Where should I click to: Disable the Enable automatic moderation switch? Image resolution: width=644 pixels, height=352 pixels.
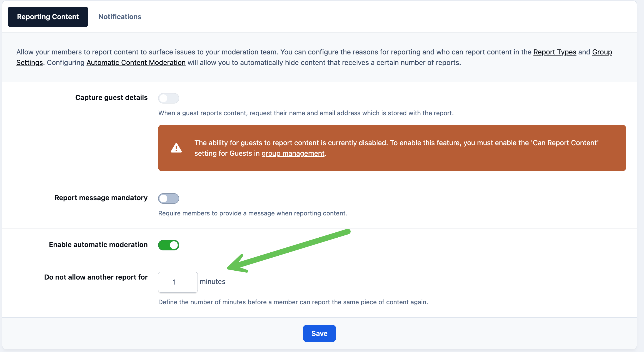(x=169, y=245)
